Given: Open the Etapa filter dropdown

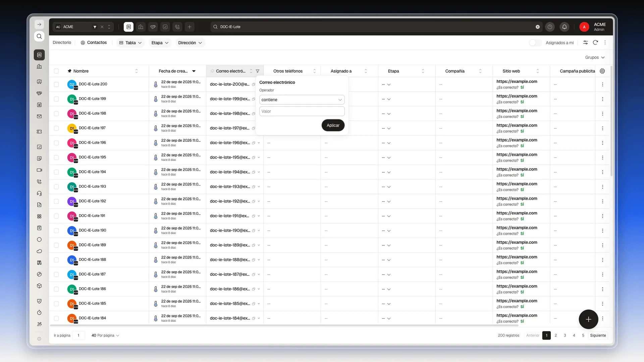Looking at the screenshot, I should point(160,43).
